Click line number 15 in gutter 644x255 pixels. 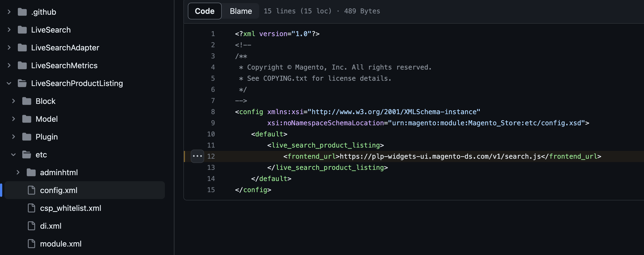tap(211, 190)
